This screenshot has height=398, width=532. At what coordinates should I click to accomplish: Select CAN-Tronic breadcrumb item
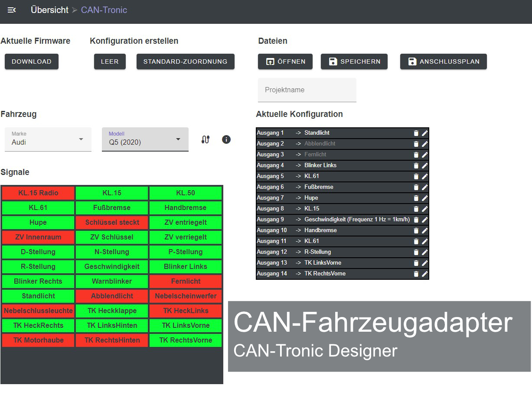click(104, 10)
